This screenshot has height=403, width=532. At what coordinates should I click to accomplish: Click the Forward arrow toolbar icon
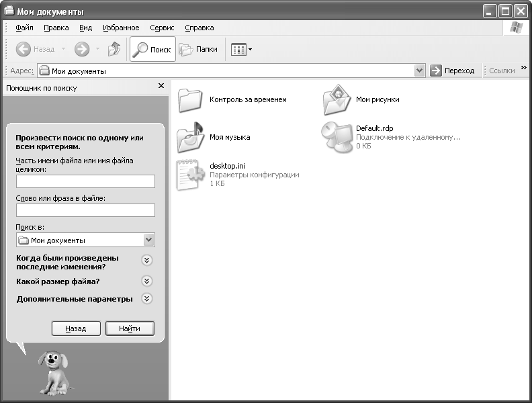(82, 49)
